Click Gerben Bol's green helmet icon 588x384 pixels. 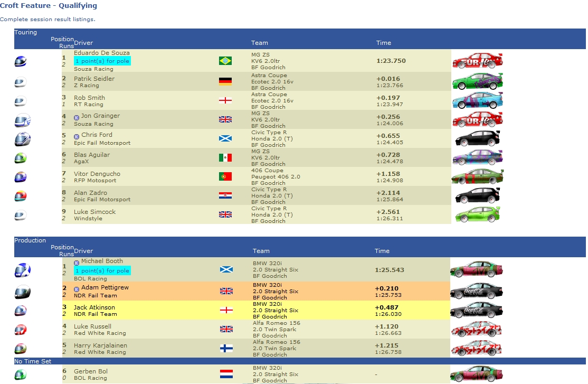(21, 374)
